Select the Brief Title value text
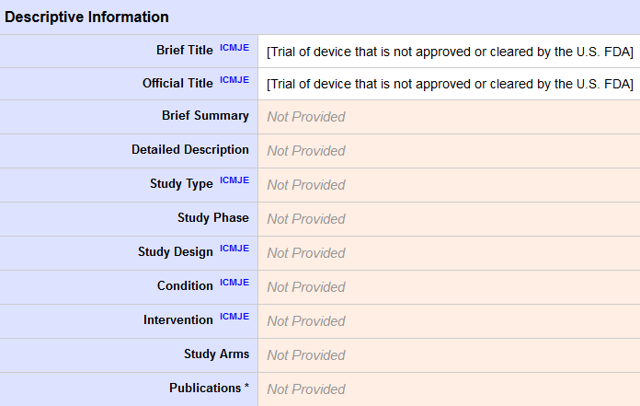This screenshot has width=640, height=406. tap(450, 52)
